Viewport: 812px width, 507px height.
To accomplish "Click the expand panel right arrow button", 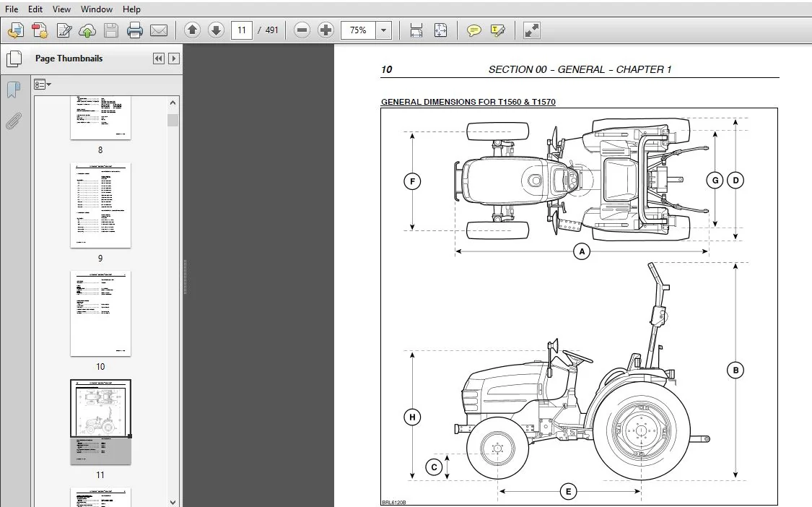I will (x=174, y=58).
